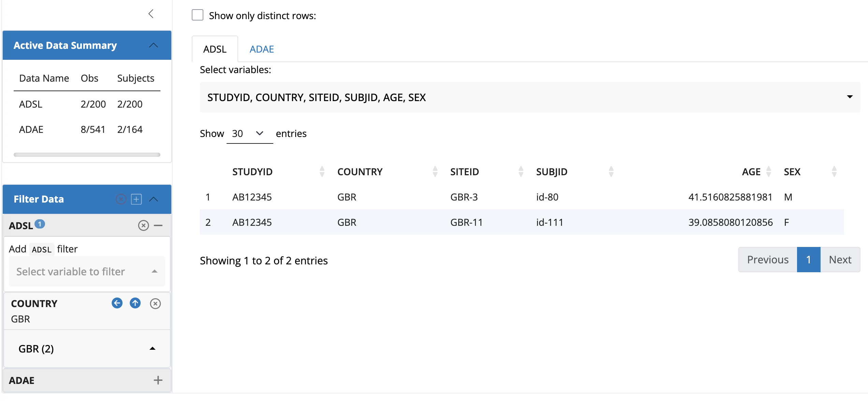
Task: Remove the COUNTRY filter card
Action: (155, 304)
